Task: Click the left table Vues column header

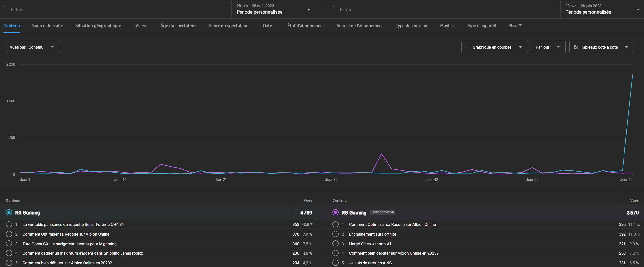Action: 308,200
